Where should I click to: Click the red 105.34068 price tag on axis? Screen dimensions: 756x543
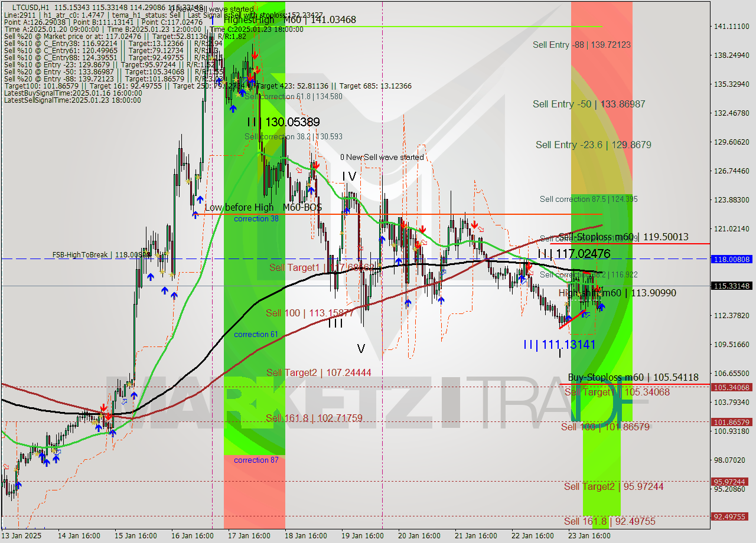point(732,387)
